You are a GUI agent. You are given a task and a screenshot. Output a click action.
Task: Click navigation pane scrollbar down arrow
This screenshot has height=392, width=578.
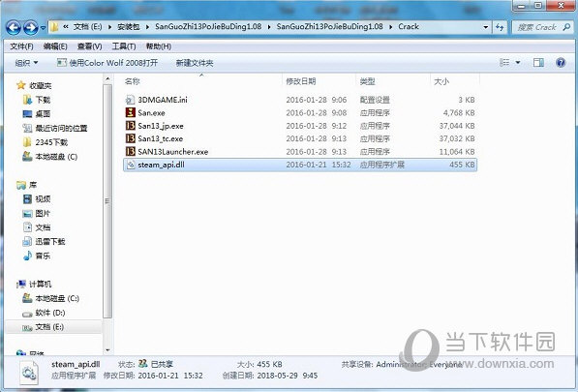click(107, 350)
